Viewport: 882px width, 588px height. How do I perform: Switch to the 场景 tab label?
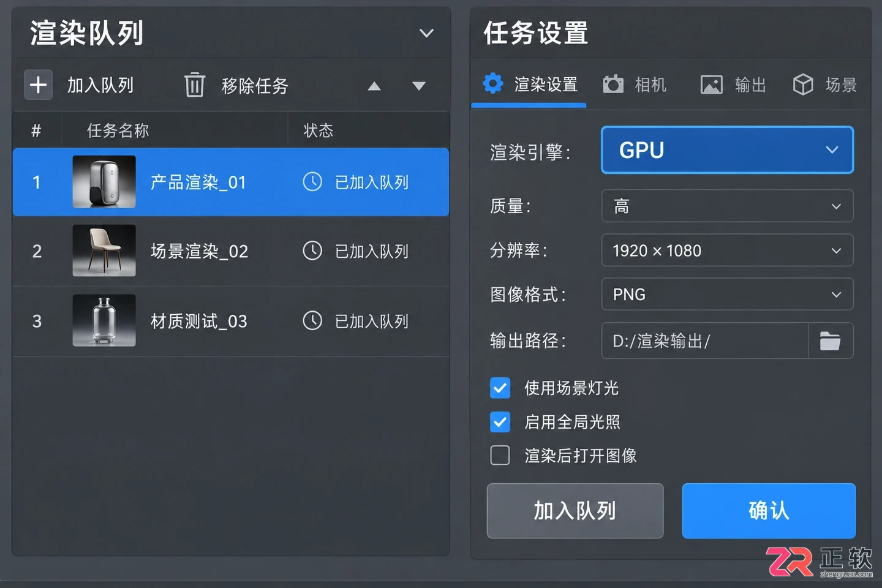pos(841,85)
